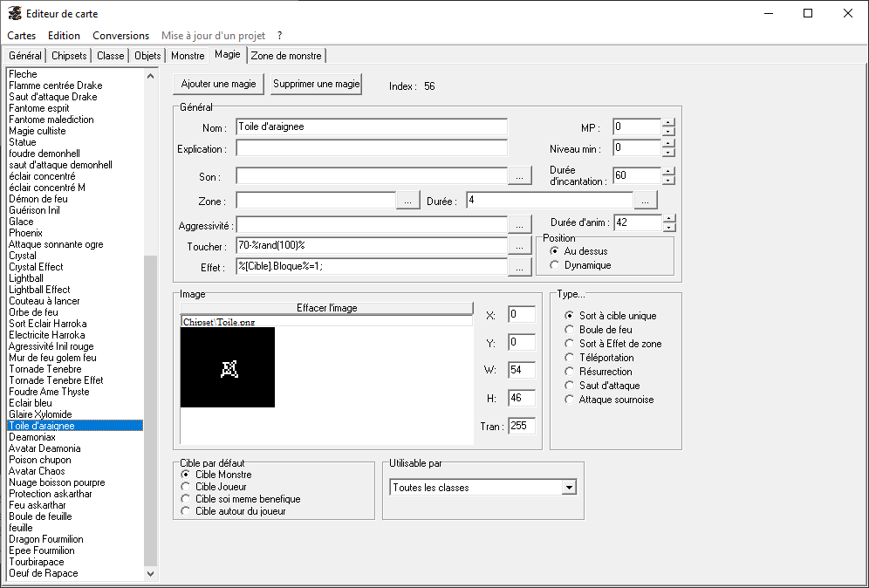Click the Toucher formula ellipsis button

(x=520, y=247)
